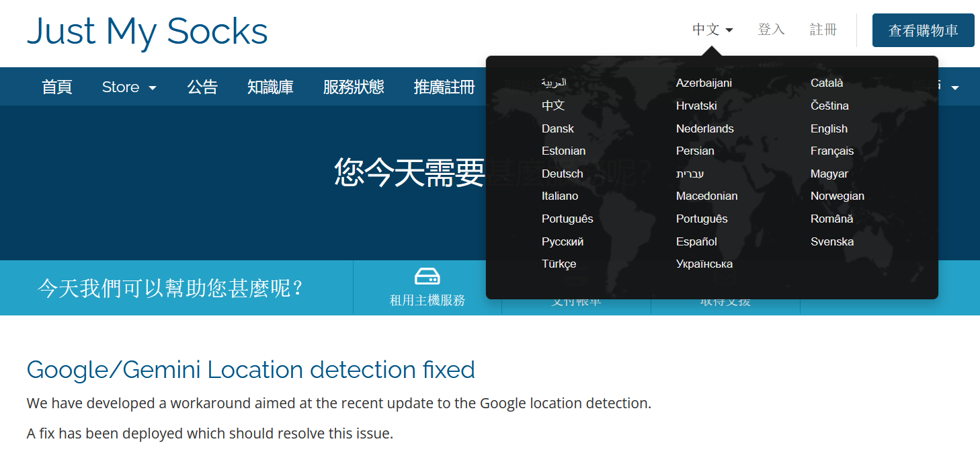Pick Svenska language option
980x458 pixels.
[x=831, y=241]
